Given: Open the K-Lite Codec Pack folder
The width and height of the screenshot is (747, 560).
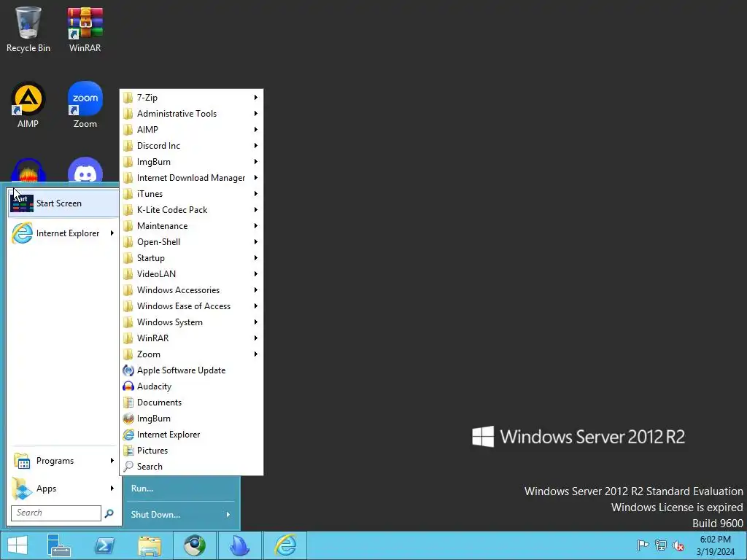Looking at the screenshot, I should click(x=191, y=210).
